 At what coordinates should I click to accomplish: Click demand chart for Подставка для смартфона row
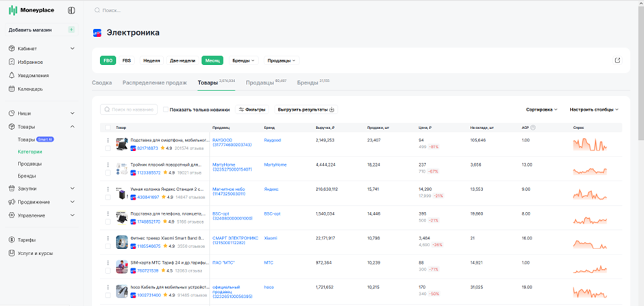coord(590,144)
